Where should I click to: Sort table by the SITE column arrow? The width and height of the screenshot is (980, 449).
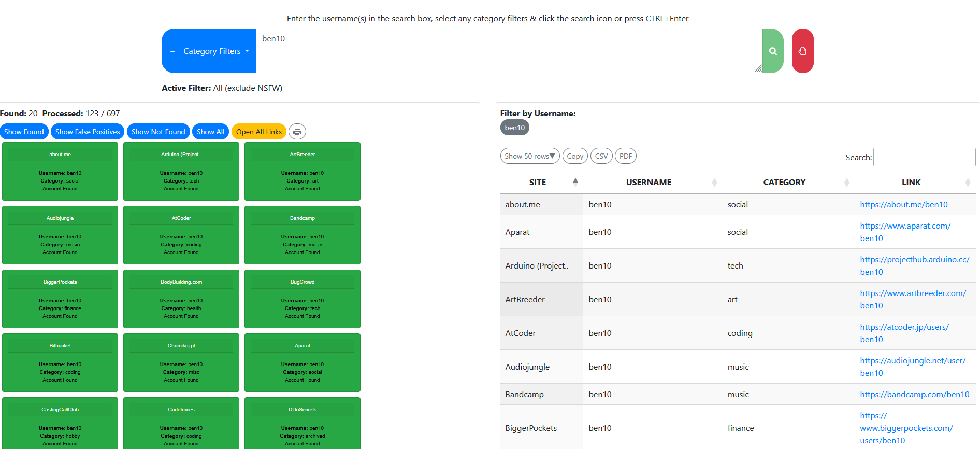(575, 182)
